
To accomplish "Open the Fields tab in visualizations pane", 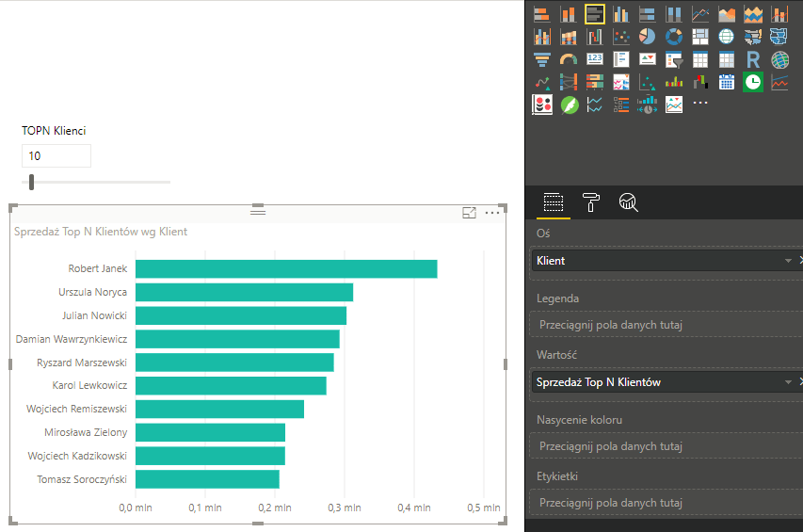I will click(554, 202).
